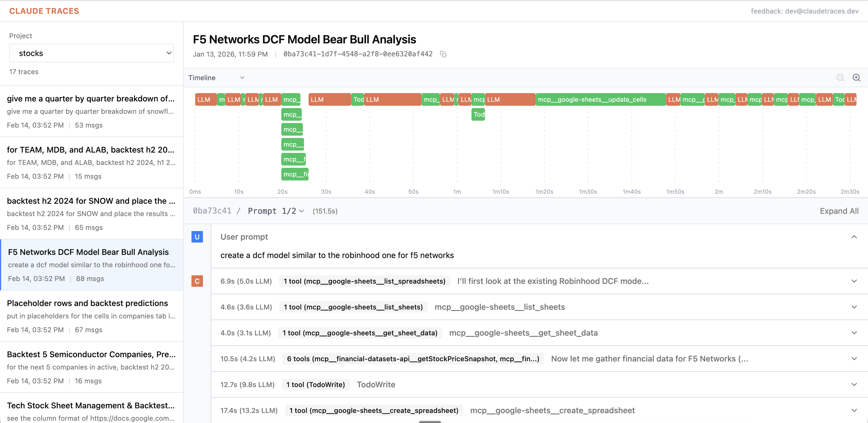Click the first LLM span in timeline
This screenshot has height=423, width=868.
coord(206,99)
